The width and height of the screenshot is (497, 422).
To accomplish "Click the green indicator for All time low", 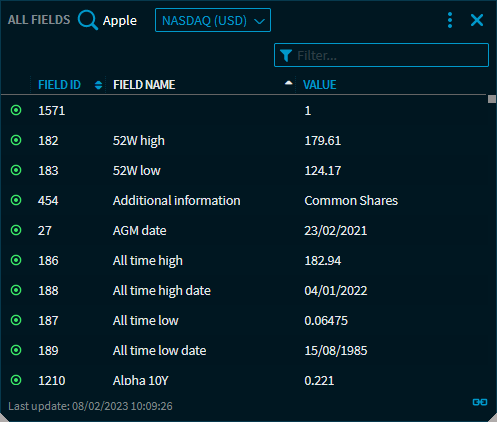I will coord(16,320).
